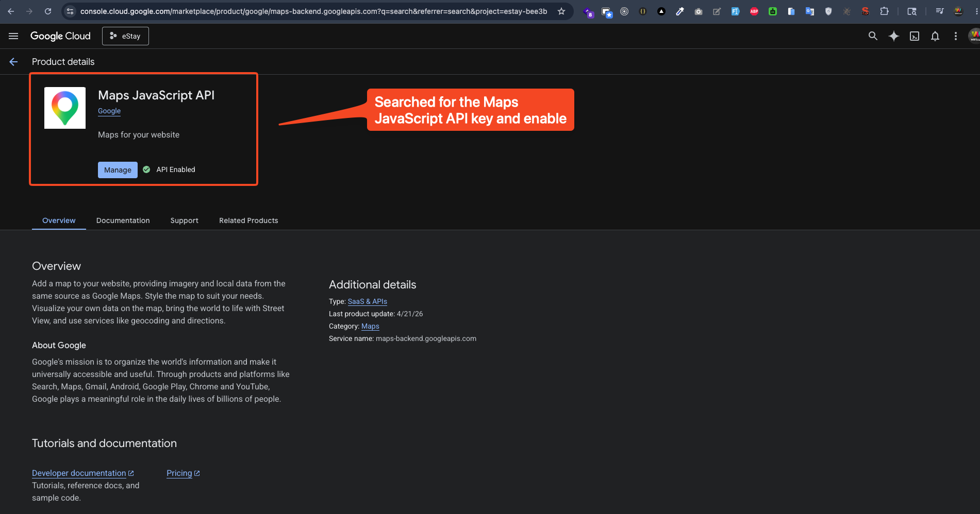The width and height of the screenshot is (980, 514).
Task: Click the 'Maps for your website' tagline
Action: pos(139,135)
